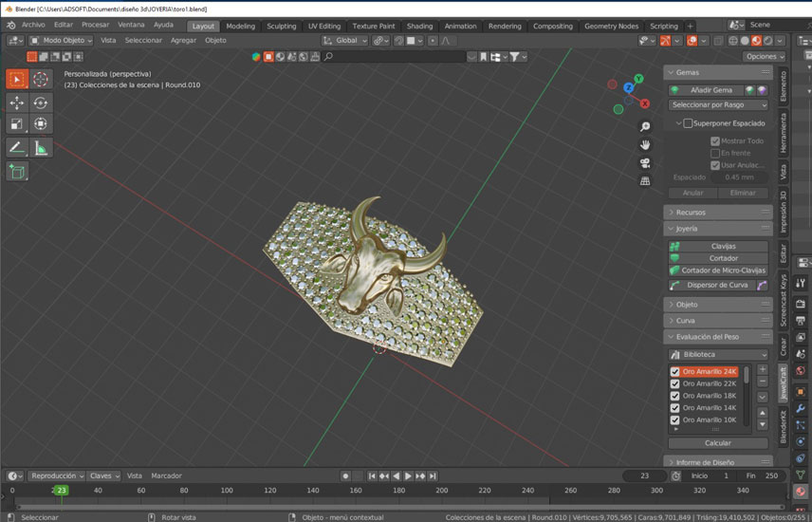The height and width of the screenshot is (522, 812).
Task: Pick the Add Cube tool
Action: 17,172
